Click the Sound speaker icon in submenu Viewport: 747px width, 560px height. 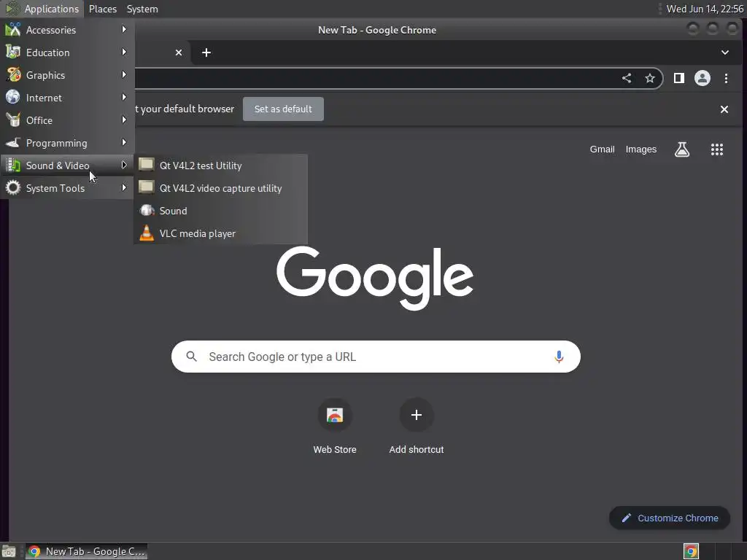click(147, 210)
